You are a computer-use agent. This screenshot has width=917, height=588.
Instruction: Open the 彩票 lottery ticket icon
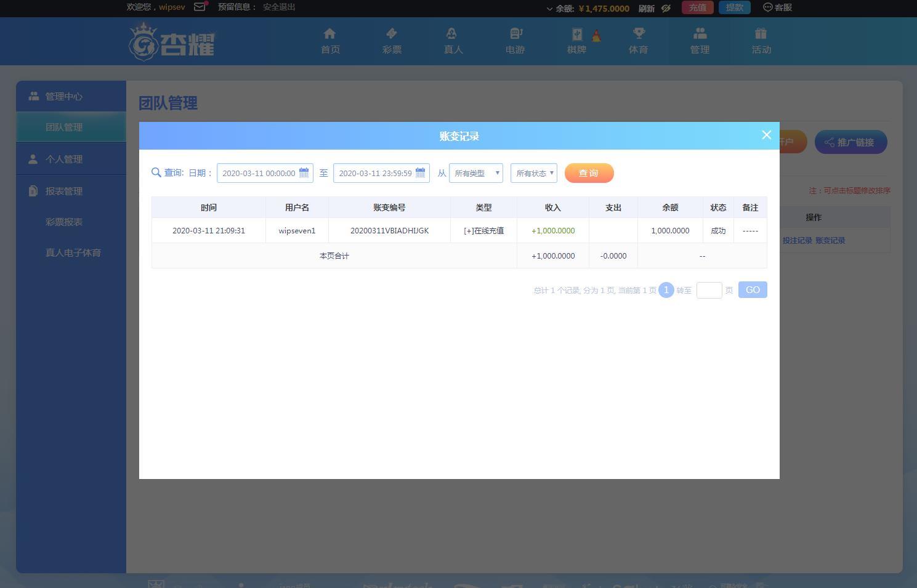point(392,34)
